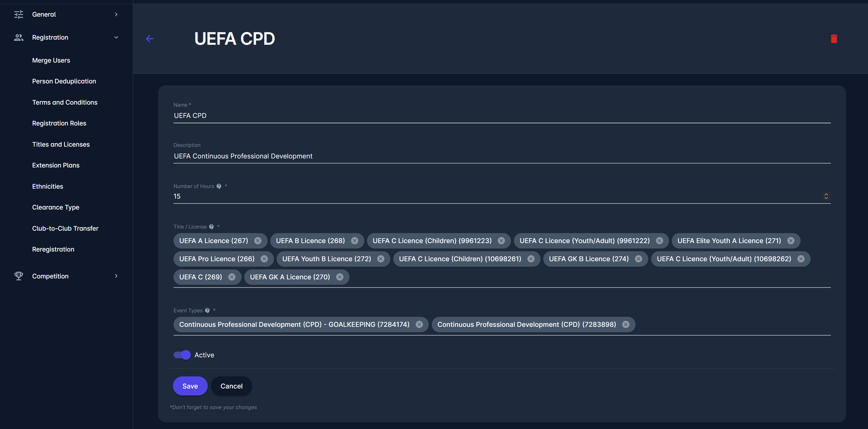Click the red delete trash icon
The width and height of the screenshot is (868, 429).
834,38
